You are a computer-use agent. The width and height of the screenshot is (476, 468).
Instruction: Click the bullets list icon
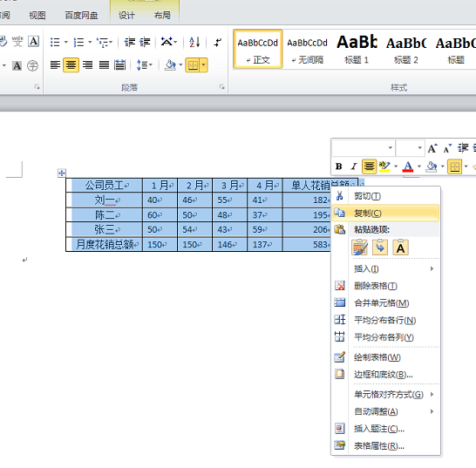(x=55, y=42)
